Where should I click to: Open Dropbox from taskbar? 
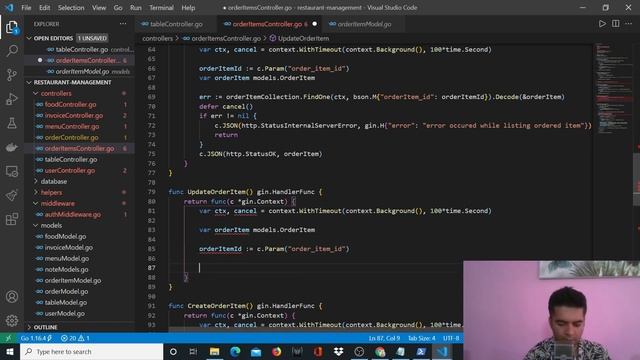(x=338, y=351)
